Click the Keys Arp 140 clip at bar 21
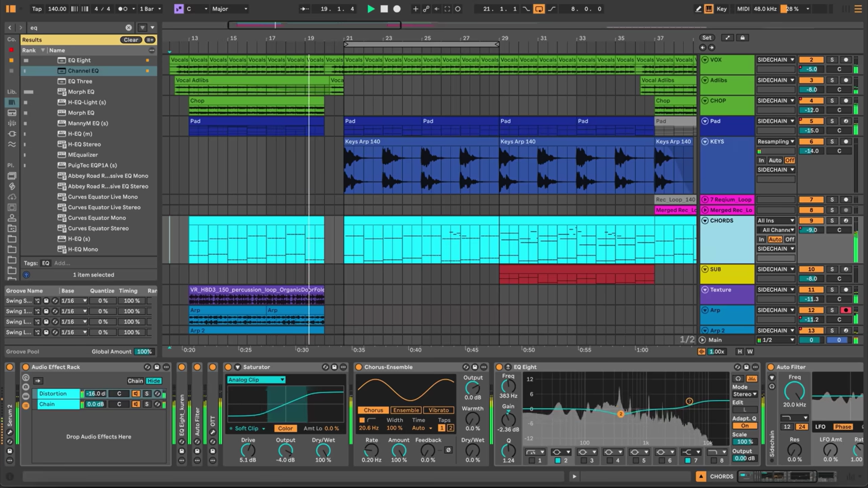This screenshot has height=488, width=868. tap(421, 166)
